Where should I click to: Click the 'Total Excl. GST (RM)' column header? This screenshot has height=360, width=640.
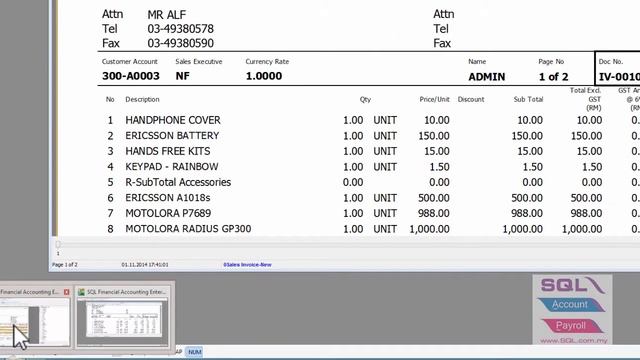586,99
